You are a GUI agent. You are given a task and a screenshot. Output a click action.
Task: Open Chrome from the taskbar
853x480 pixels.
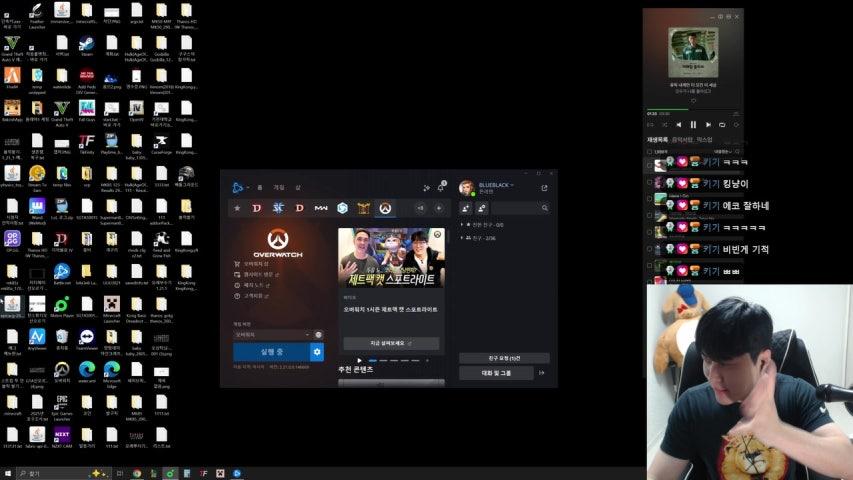click(x=137, y=473)
